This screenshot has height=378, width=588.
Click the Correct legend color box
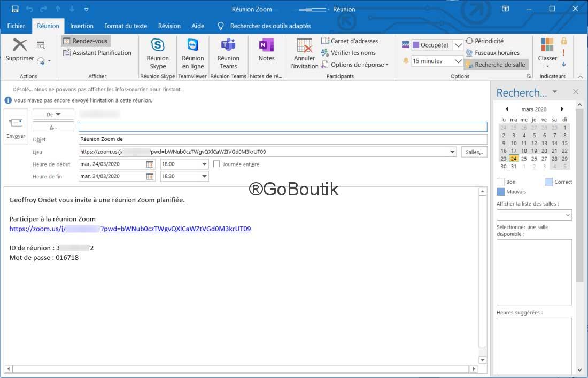(548, 182)
